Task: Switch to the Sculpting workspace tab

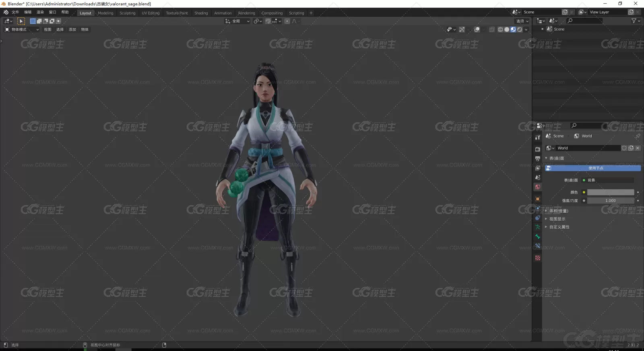Action: [128, 13]
